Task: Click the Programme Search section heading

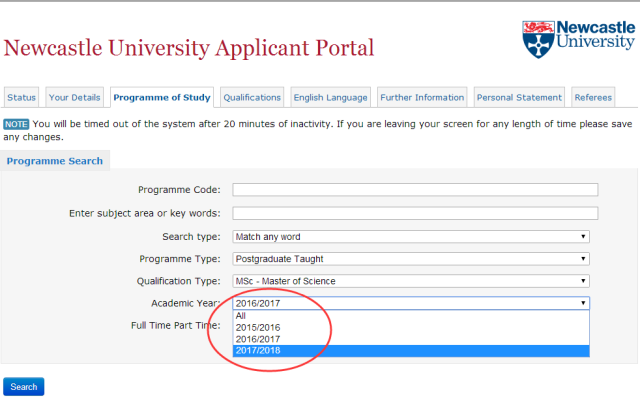Action: (x=55, y=161)
